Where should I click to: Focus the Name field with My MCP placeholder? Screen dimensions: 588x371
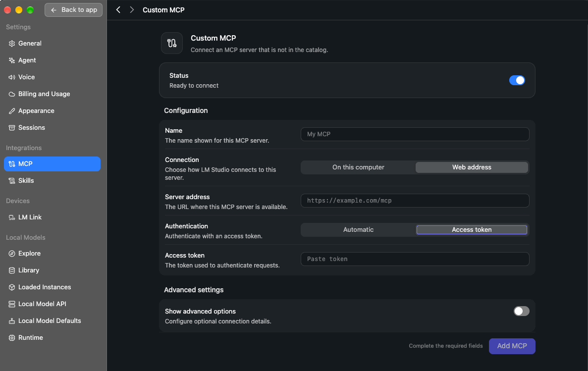[x=415, y=134]
